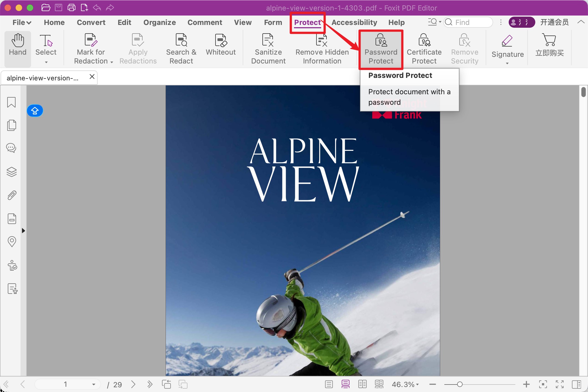
Task: Toggle continuous page view
Action: [346, 384]
